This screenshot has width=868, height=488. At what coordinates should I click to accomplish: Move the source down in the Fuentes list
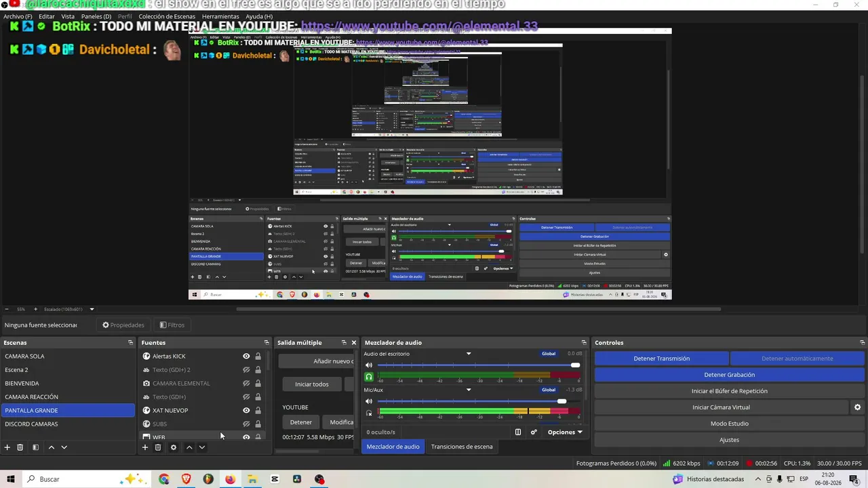202,447
